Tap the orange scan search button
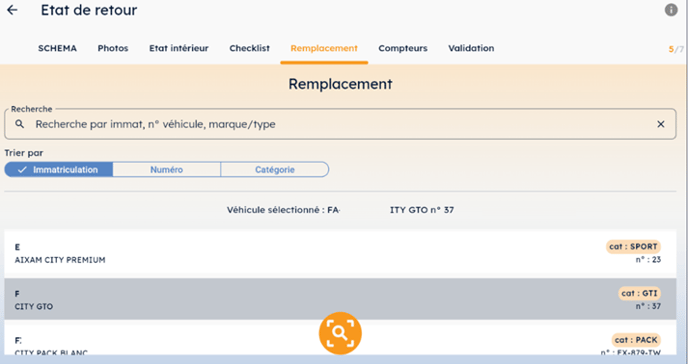 coord(340,333)
